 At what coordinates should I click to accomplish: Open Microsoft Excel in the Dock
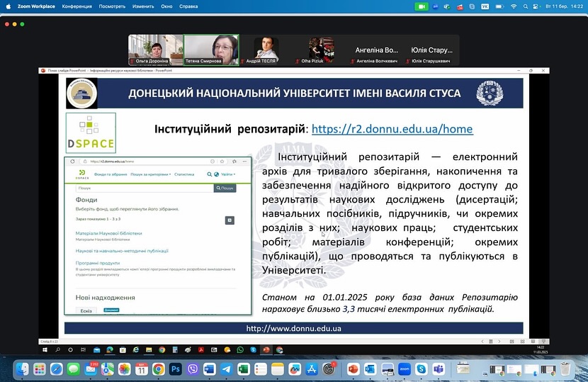click(244, 369)
